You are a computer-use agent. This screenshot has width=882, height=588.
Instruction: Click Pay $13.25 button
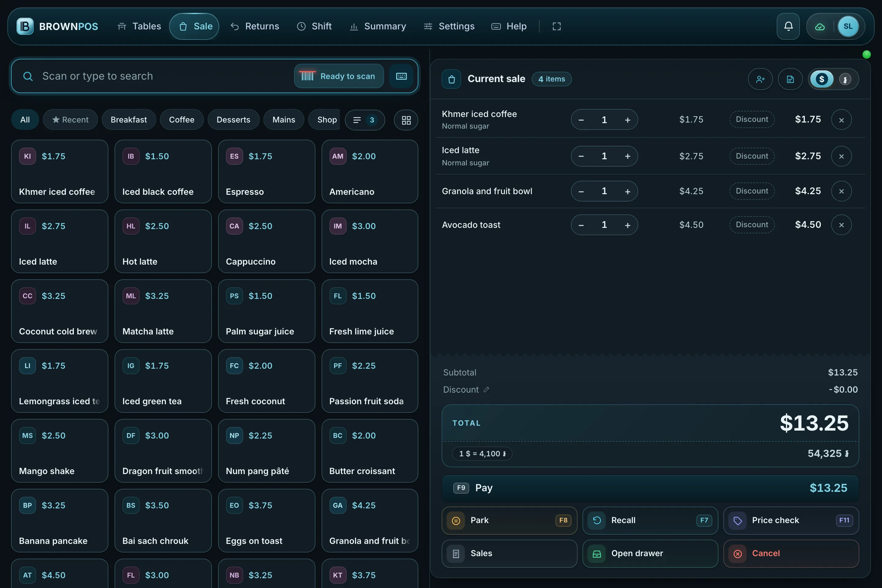tap(650, 488)
